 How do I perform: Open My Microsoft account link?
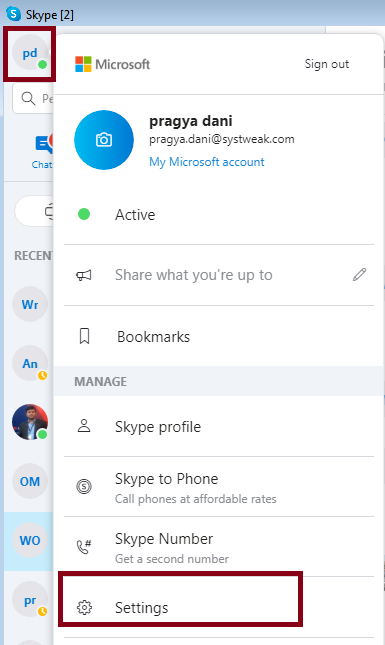point(206,162)
